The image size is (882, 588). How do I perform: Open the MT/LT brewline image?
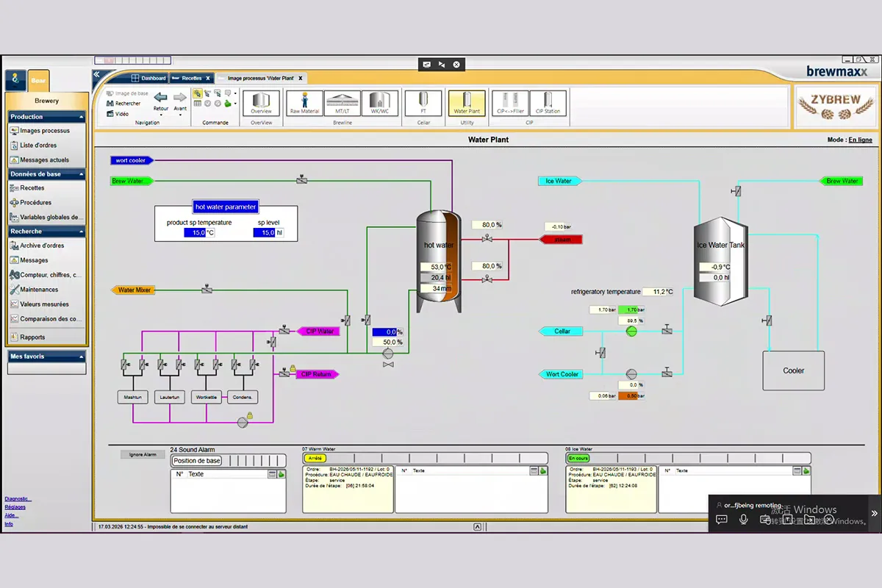(342, 103)
